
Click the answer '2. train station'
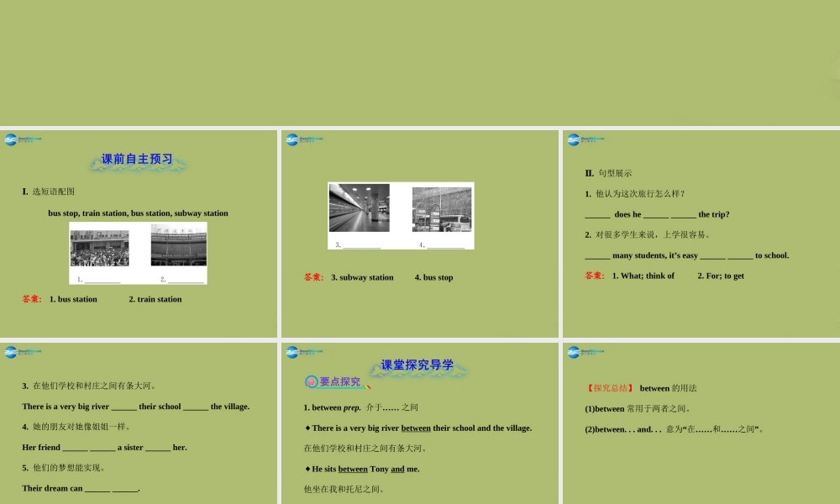(155, 299)
